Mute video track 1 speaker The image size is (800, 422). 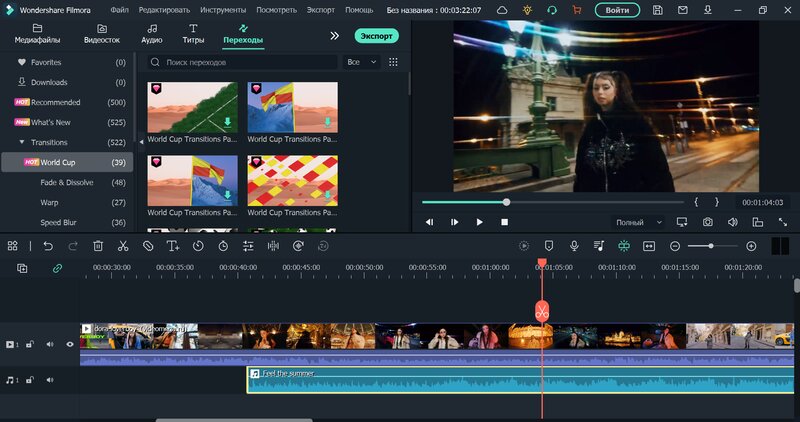point(50,344)
